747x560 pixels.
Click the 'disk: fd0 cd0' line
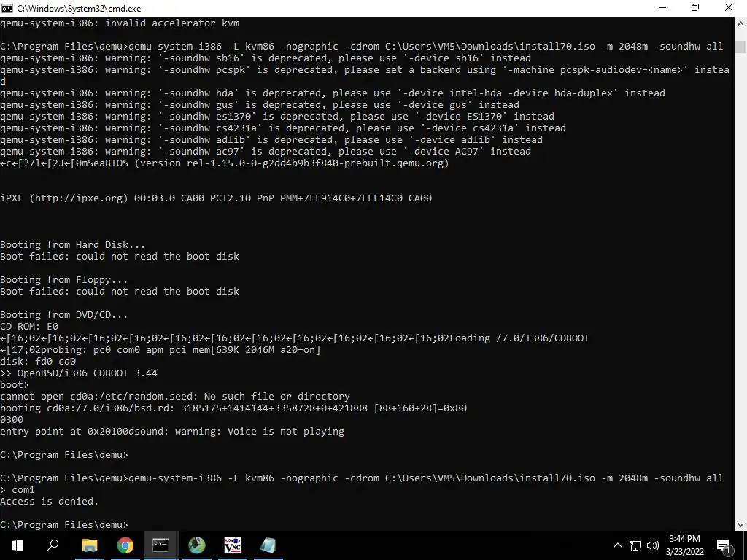pyautogui.click(x=38, y=361)
